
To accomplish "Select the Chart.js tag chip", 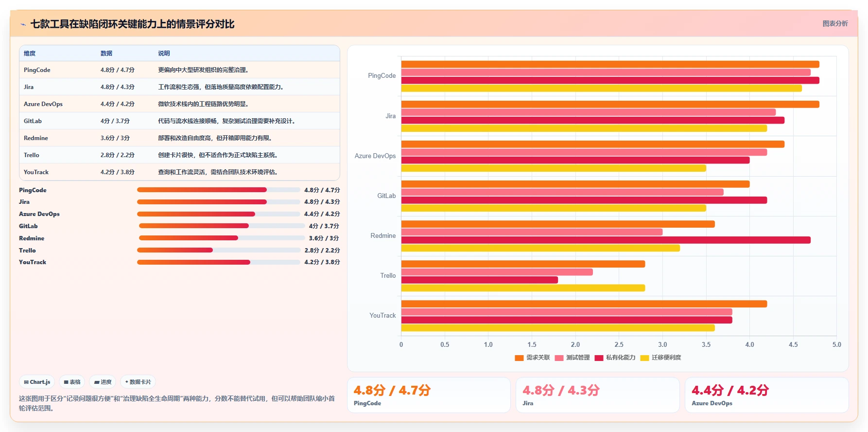I will click(37, 382).
